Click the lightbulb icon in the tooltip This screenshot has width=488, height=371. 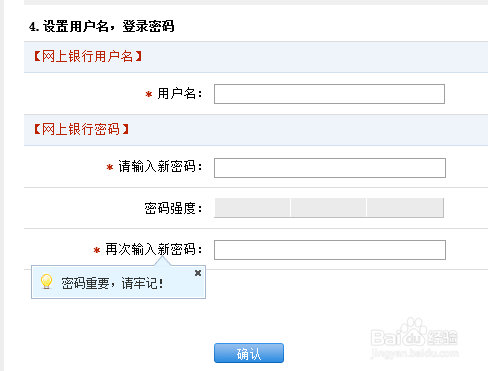pyautogui.click(x=46, y=282)
